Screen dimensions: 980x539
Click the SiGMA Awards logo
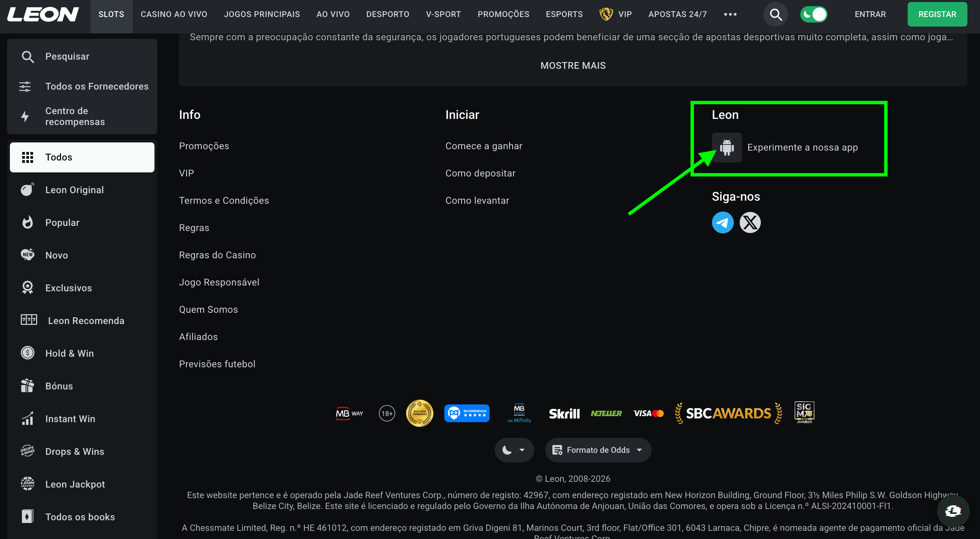pos(804,412)
